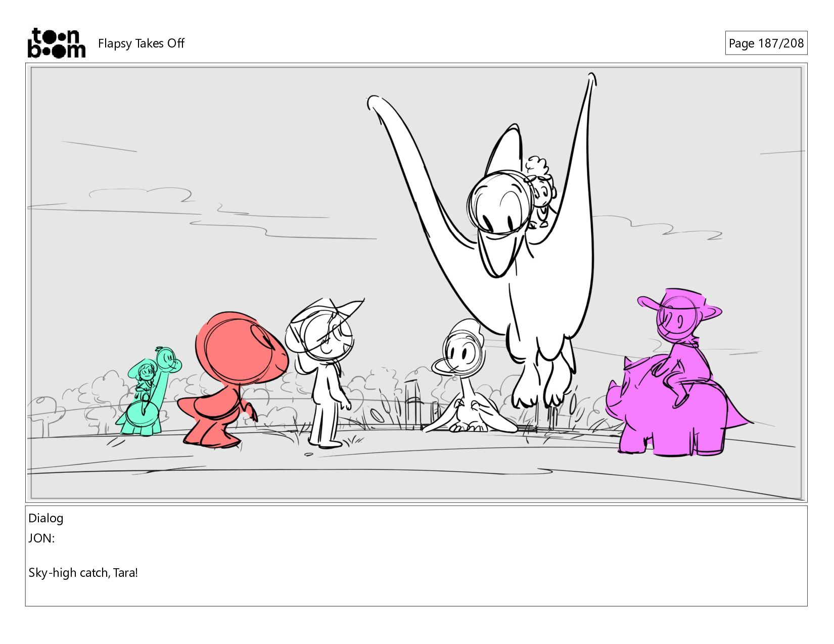Click the Toon Boom logo
Screen dimensions: 834x644
coord(56,43)
